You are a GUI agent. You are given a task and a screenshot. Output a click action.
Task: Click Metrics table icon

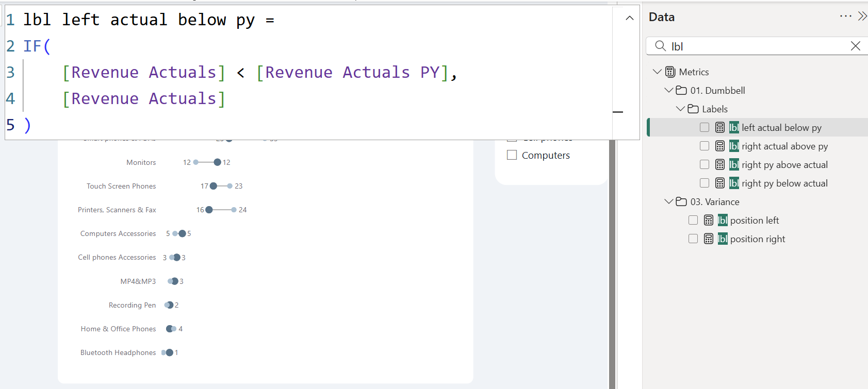tap(670, 72)
